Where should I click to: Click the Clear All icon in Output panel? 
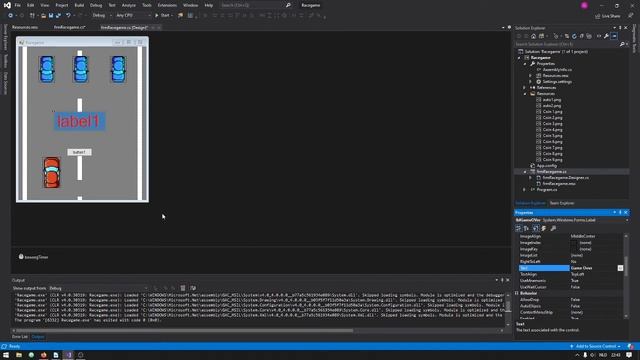183,288
